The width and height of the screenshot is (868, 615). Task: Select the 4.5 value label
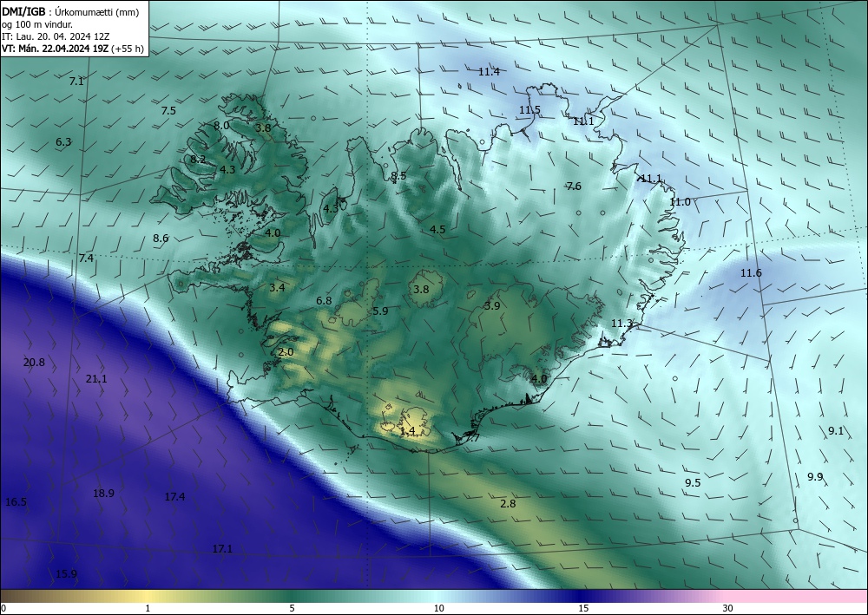(437, 230)
